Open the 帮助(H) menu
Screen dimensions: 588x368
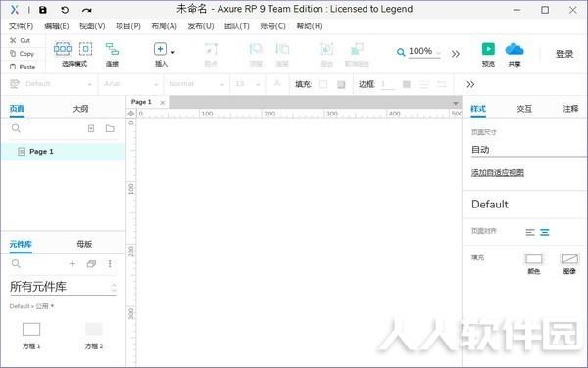(x=310, y=26)
